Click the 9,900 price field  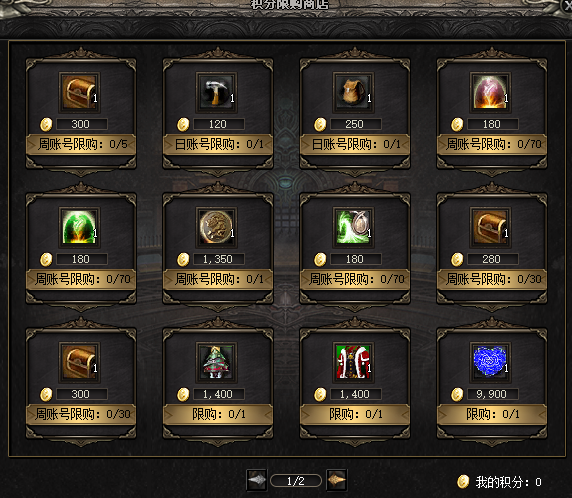click(x=493, y=394)
